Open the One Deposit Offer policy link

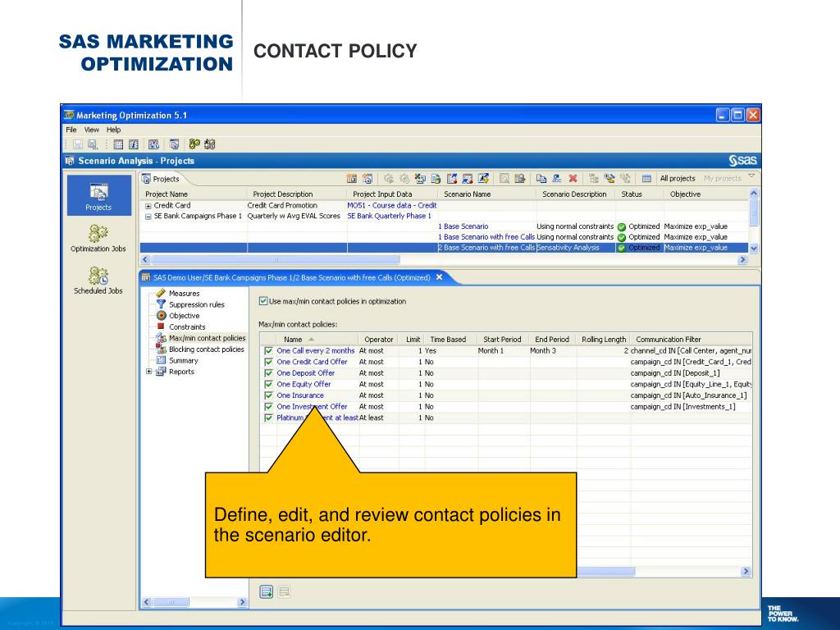click(305, 373)
